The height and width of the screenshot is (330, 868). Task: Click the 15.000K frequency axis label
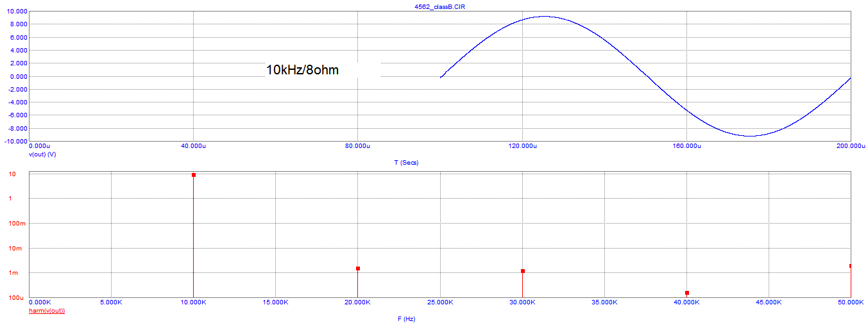pyautogui.click(x=275, y=302)
